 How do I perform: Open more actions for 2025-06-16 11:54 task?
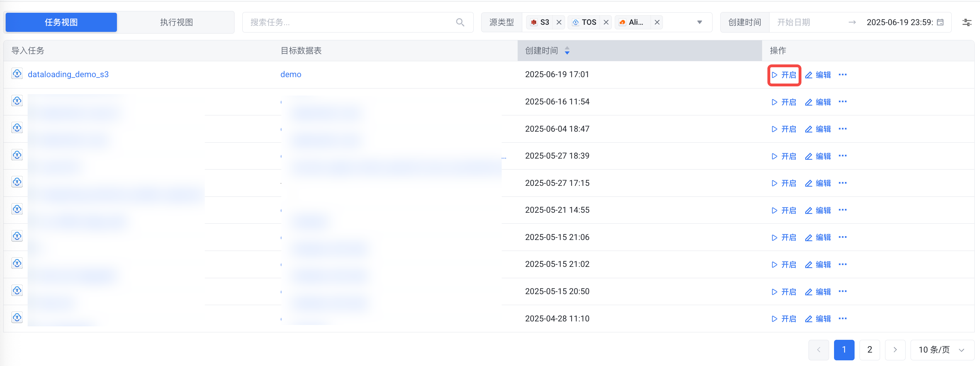click(843, 102)
